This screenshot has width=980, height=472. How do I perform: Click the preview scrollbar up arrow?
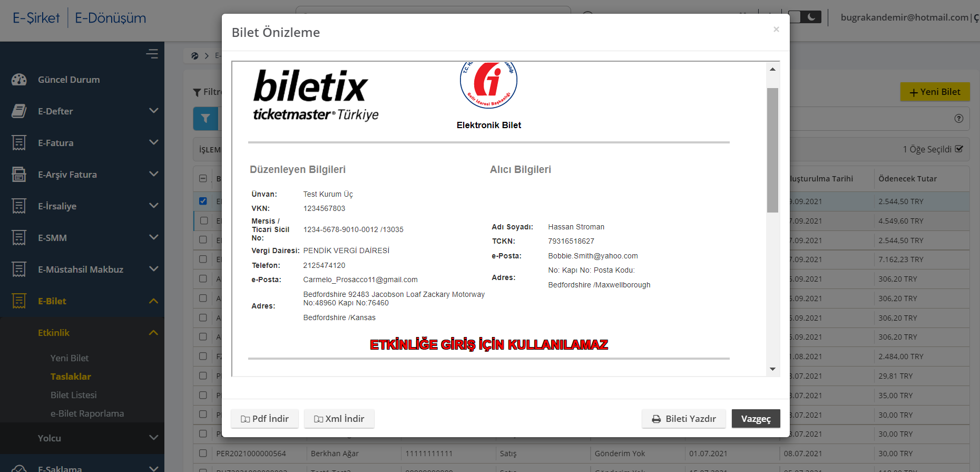coord(772,69)
